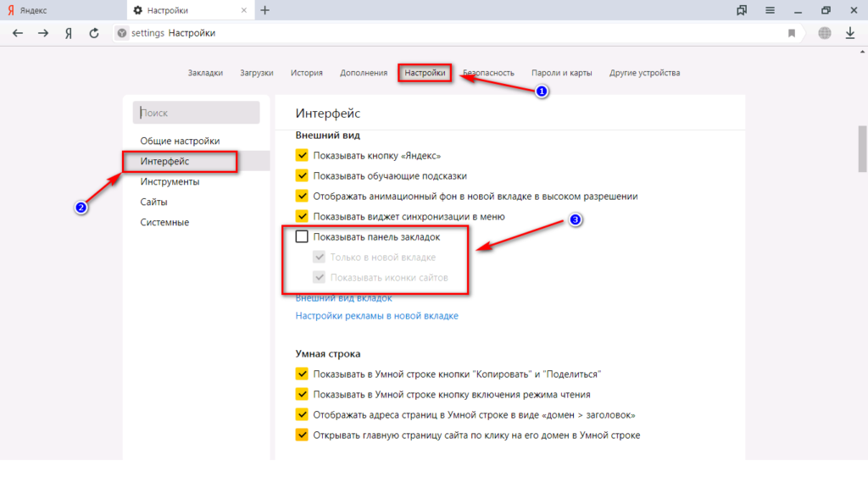
Task: Open Yandex home via the Я button
Action: point(69,33)
